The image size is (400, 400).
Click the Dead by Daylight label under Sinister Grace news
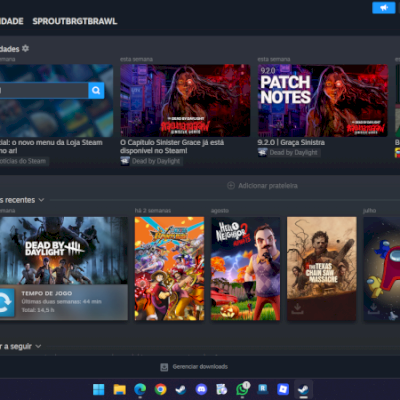coord(156,161)
